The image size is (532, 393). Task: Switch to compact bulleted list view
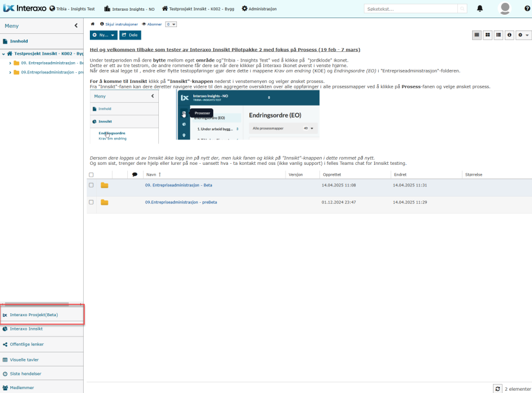(x=499, y=35)
